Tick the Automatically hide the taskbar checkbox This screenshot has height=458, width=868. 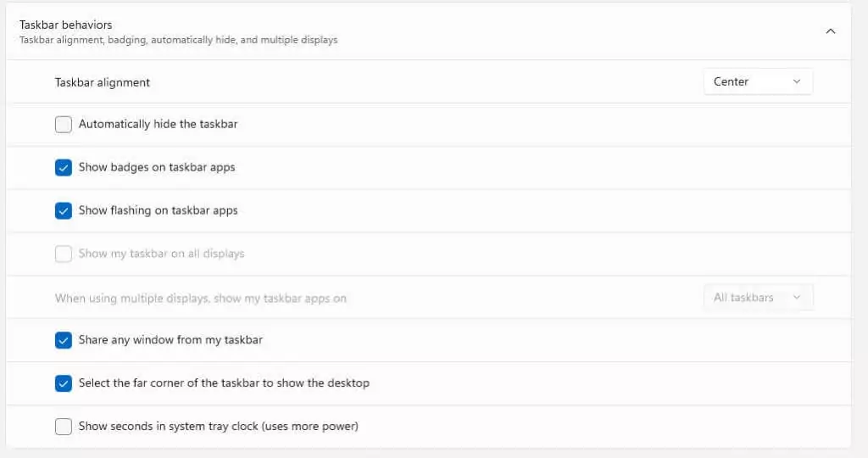pos(63,124)
